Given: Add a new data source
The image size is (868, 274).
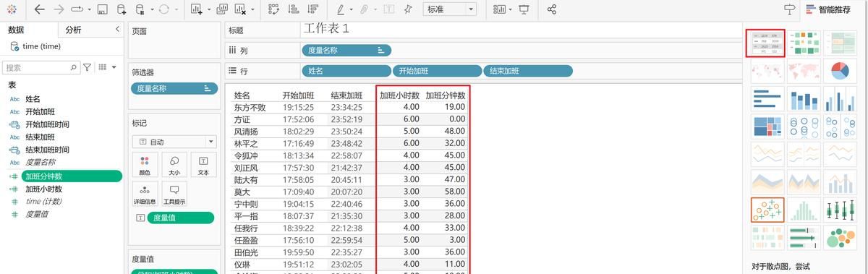Looking at the screenshot, I should [121, 9].
